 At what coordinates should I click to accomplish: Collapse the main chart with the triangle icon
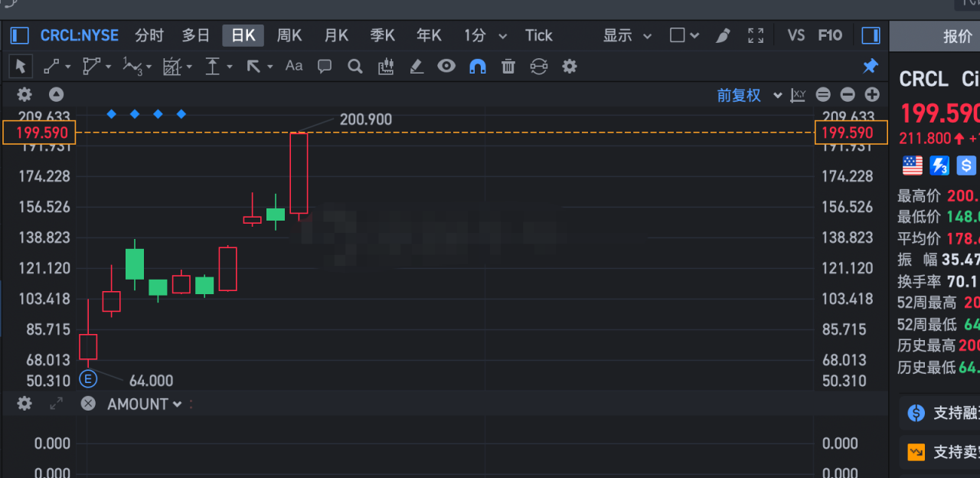[x=56, y=95]
